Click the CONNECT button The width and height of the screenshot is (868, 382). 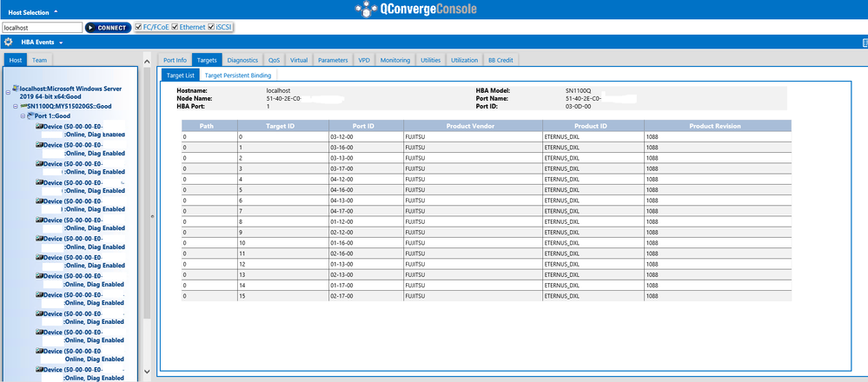(108, 28)
